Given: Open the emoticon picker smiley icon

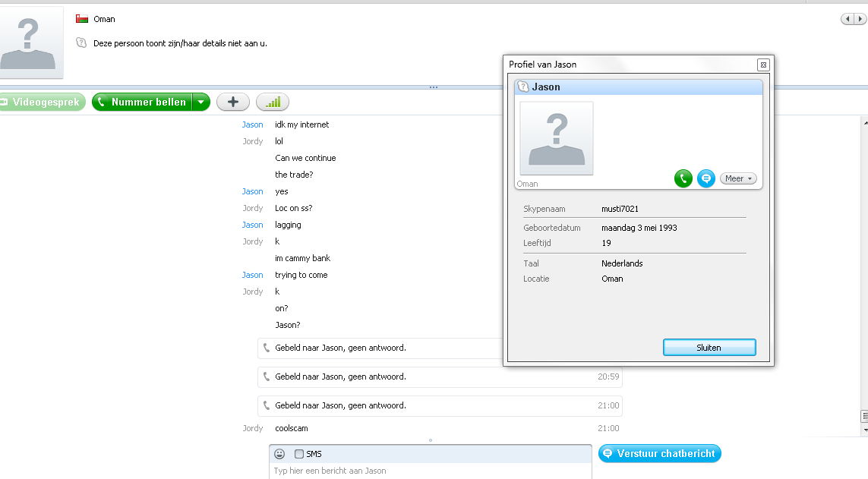Looking at the screenshot, I should pos(279,454).
